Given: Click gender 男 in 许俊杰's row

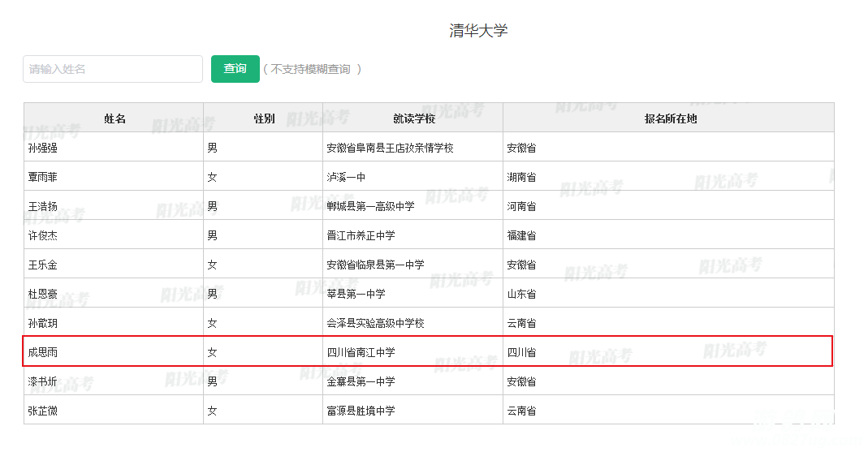Looking at the screenshot, I should point(212,235).
